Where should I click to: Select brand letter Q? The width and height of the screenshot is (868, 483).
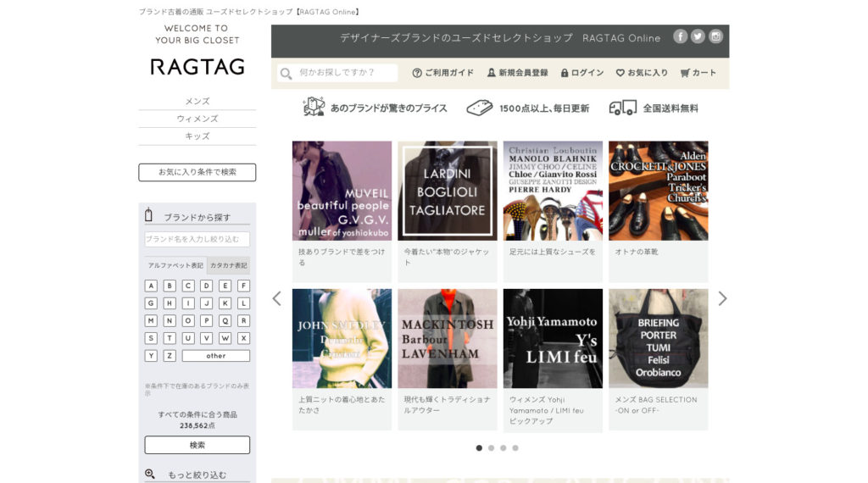click(225, 320)
